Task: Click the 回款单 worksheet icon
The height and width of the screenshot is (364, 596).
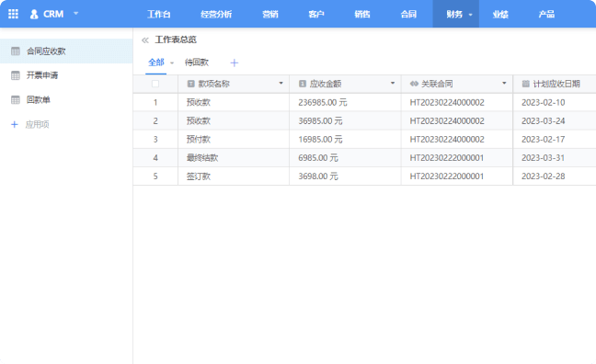Action: 16,99
